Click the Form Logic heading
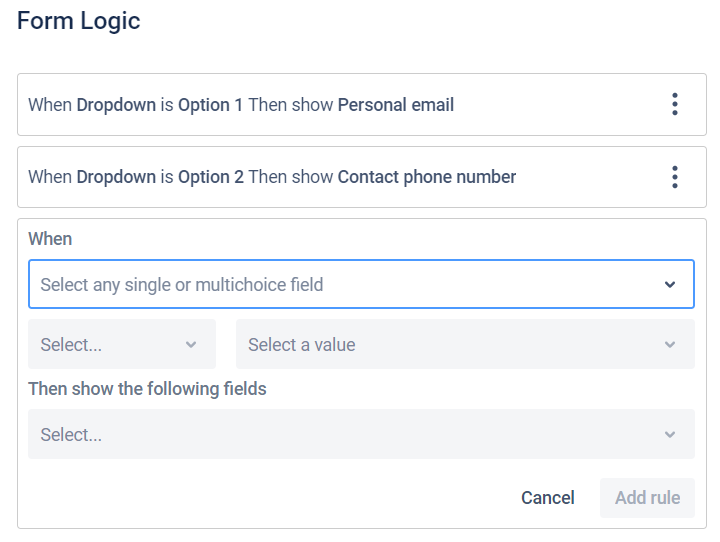Viewport: 720px width, 542px height. click(79, 21)
